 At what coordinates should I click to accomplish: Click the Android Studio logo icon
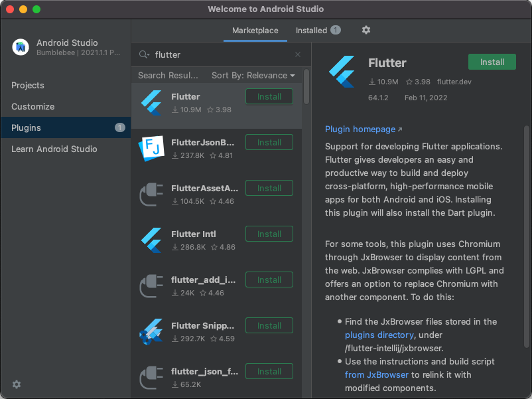(21, 47)
